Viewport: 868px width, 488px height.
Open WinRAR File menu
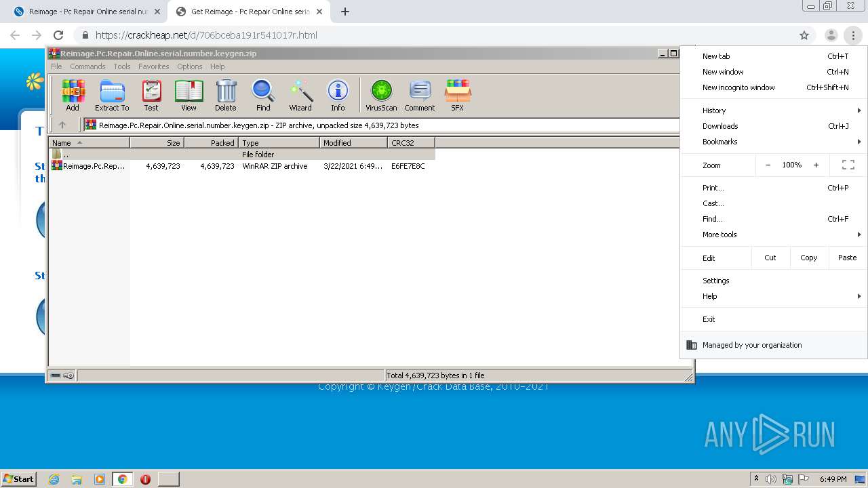click(x=56, y=66)
